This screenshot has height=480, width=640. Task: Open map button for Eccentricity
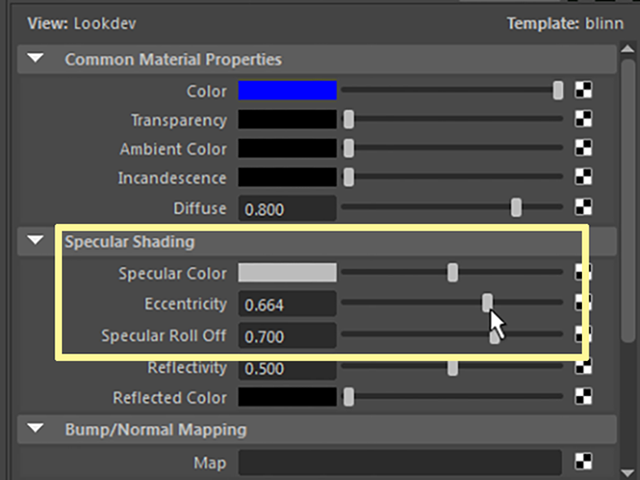(x=583, y=303)
